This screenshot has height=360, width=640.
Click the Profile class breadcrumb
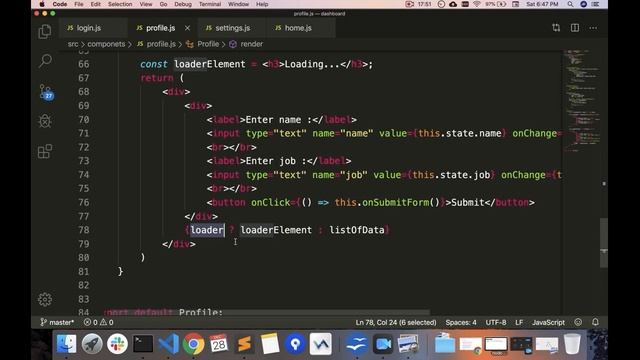(x=203, y=44)
